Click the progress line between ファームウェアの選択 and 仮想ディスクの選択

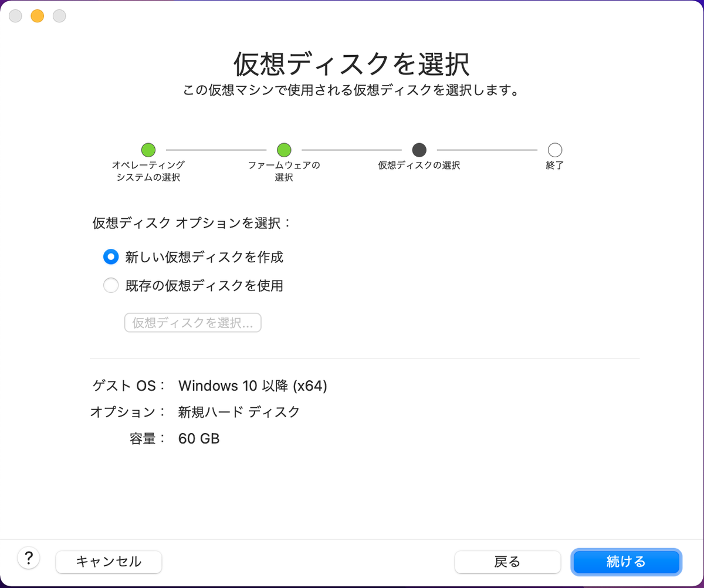pos(352,150)
